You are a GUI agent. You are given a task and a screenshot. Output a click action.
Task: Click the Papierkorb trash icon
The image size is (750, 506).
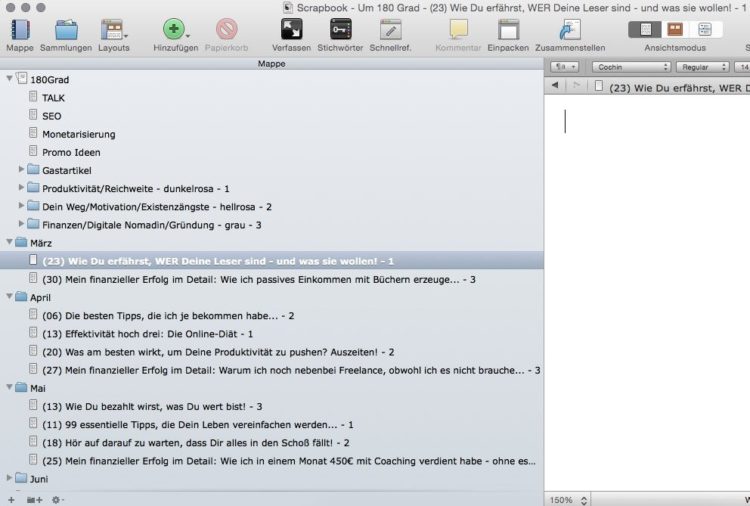pos(226,29)
